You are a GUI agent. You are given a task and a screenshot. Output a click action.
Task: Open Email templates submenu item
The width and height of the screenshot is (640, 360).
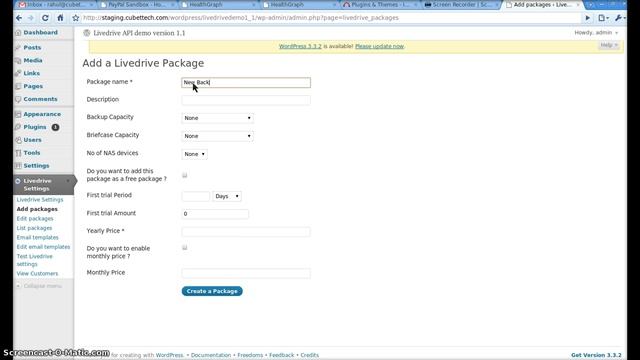[x=38, y=238]
